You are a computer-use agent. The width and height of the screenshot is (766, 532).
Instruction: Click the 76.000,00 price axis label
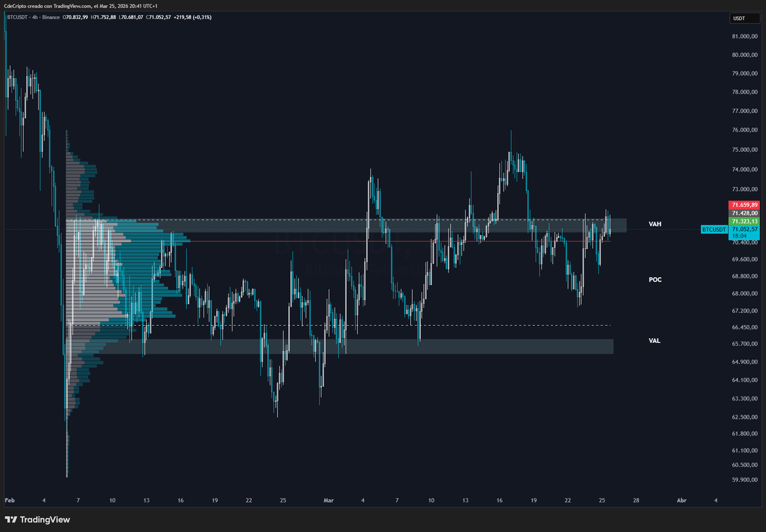coord(744,130)
